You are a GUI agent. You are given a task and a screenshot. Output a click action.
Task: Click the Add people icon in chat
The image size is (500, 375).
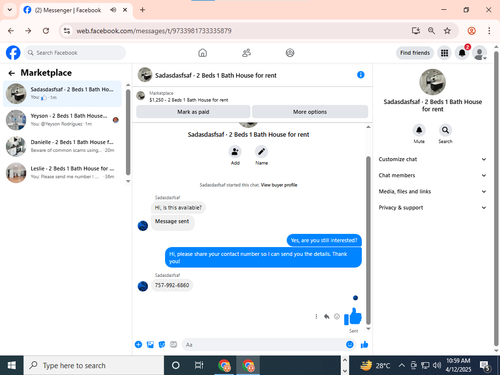pyautogui.click(x=235, y=152)
